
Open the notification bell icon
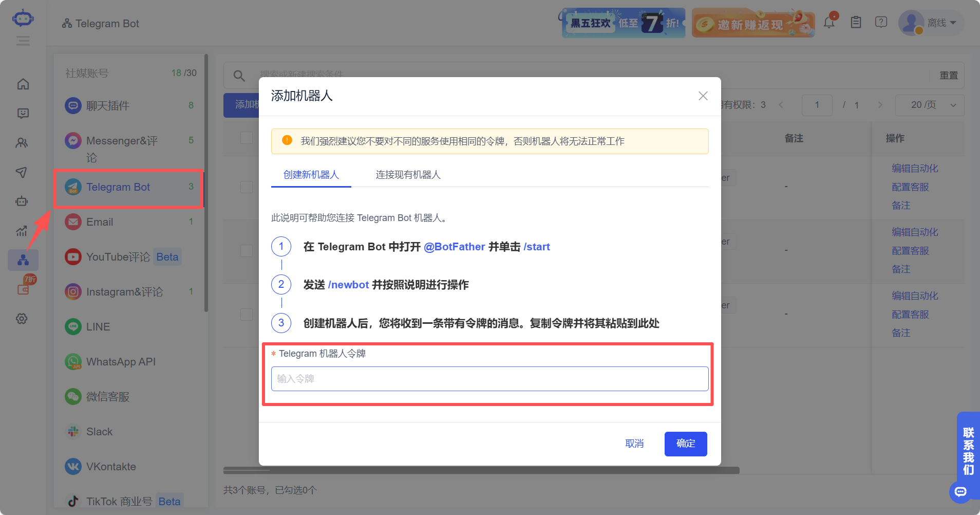[830, 22]
